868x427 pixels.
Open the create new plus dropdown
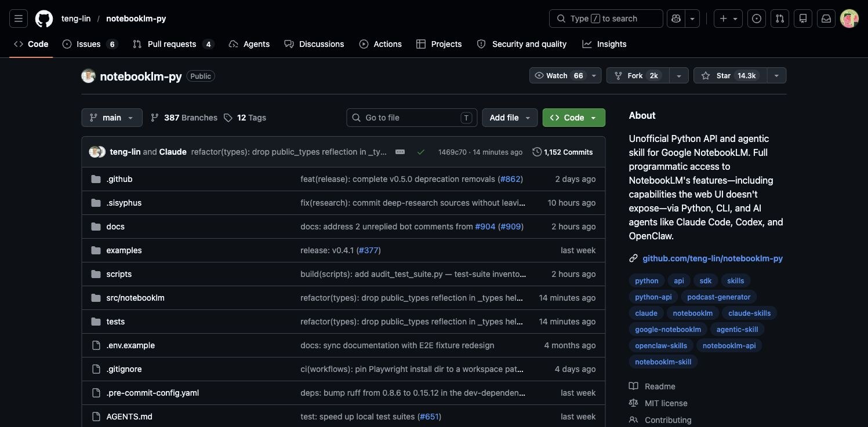coord(728,19)
